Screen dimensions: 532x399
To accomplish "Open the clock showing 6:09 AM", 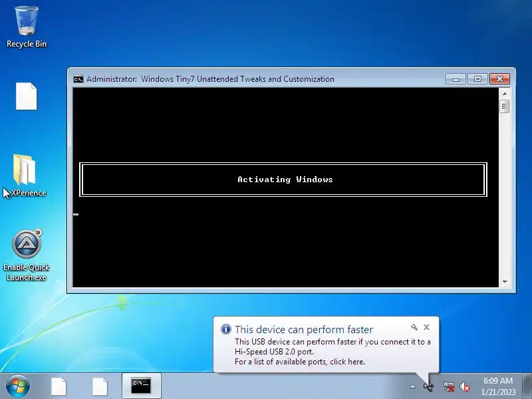I will point(498,386).
